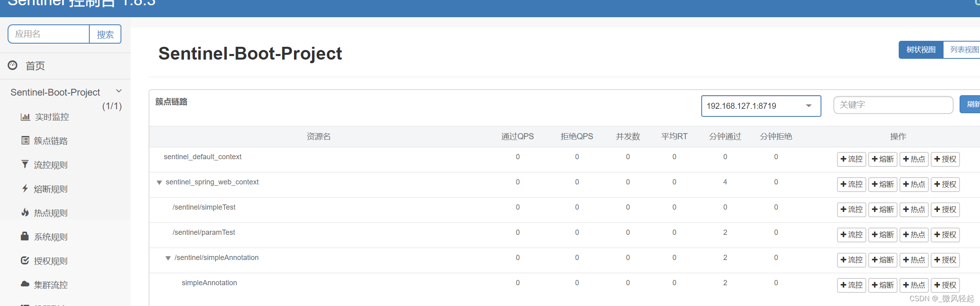Add 流控 rule for /sentinel/simpleTest
This screenshot has width=980, height=306.
pos(851,210)
